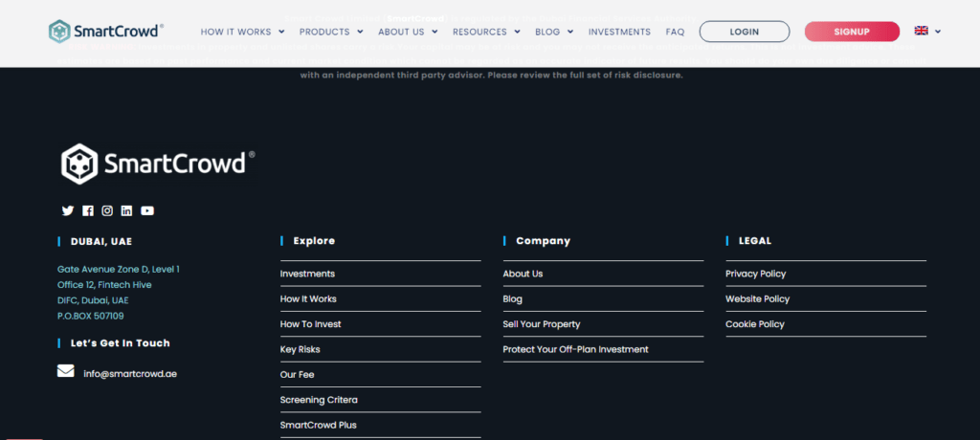Click SmartCrowd logo in header

[106, 32]
